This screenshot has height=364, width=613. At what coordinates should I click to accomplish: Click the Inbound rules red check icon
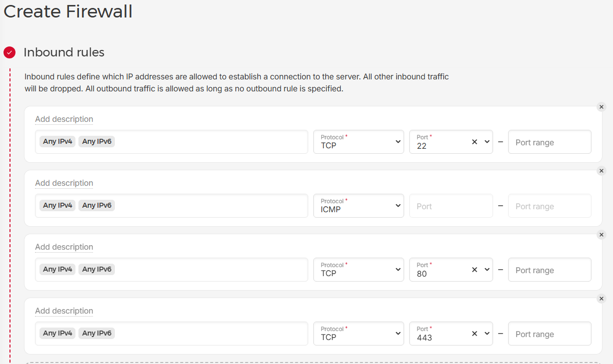click(x=9, y=52)
